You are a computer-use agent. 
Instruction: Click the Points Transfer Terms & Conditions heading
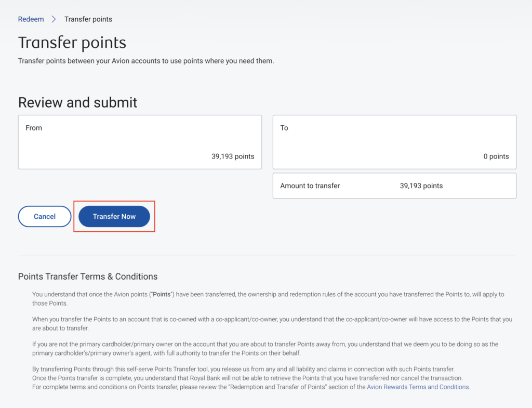click(88, 277)
